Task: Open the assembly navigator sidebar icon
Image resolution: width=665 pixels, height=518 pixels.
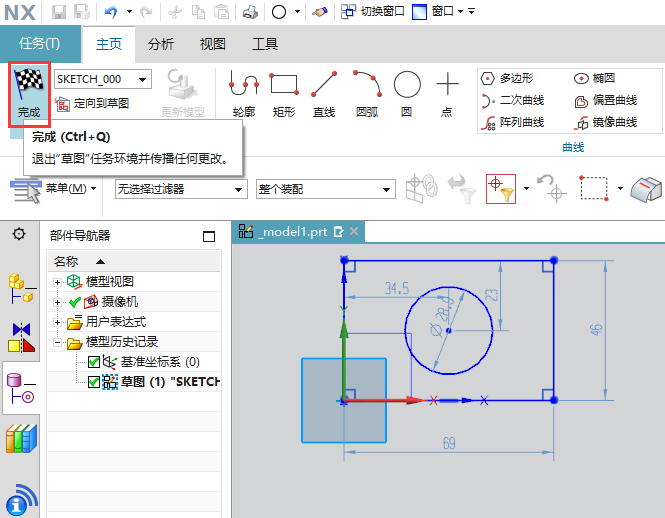Action: point(21,288)
